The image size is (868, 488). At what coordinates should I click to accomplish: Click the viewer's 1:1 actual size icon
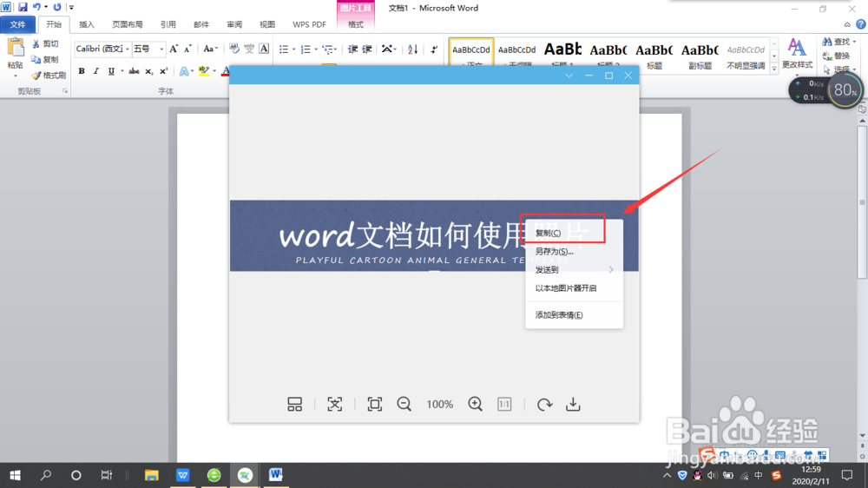504,405
